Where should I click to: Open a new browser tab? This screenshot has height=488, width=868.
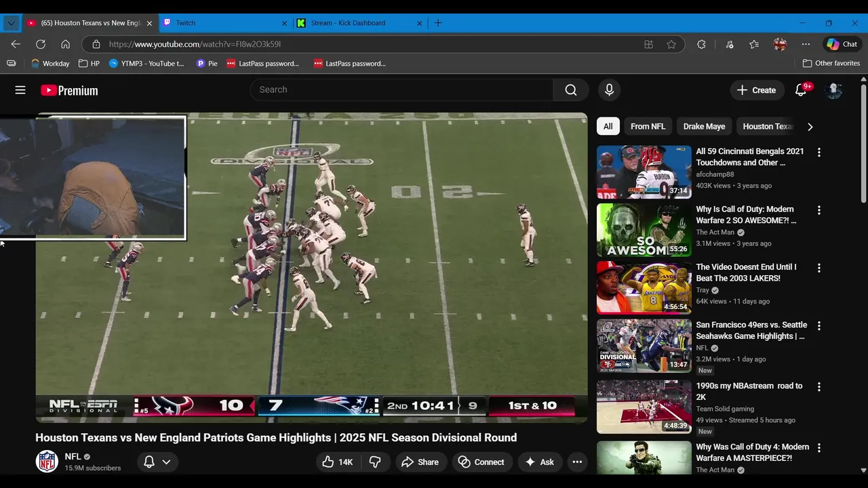tap(438, 23)
